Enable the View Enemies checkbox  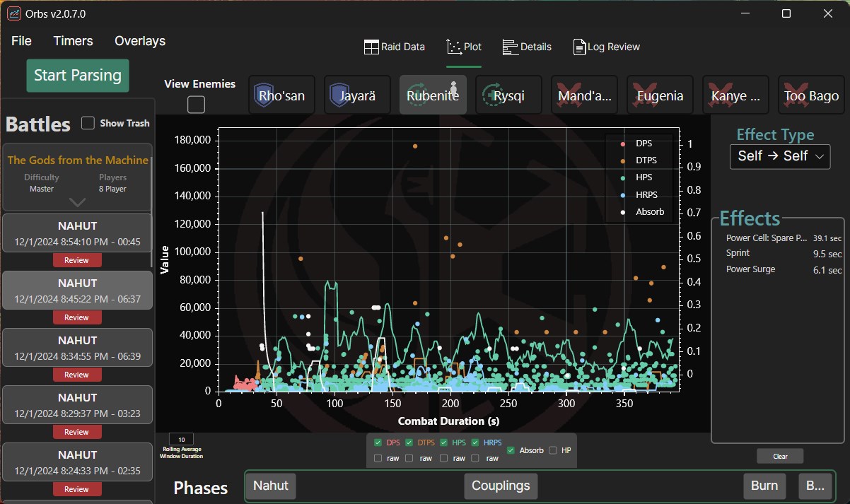(x=196, y=105)
